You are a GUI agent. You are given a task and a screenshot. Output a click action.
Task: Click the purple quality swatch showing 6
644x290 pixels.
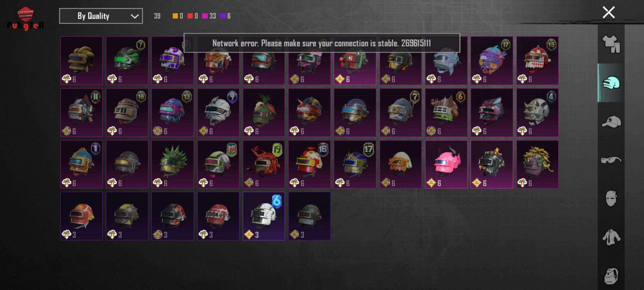223,16
